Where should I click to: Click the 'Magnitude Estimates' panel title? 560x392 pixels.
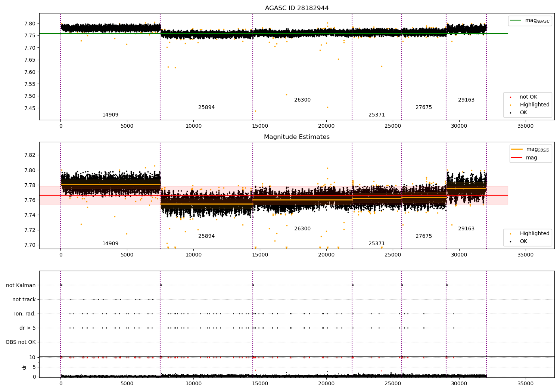[x=297, y=137]
